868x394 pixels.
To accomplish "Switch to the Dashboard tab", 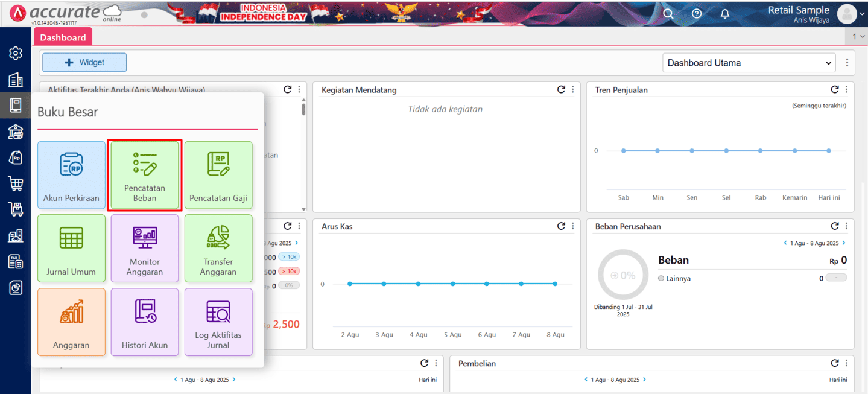I will pyautogui.click(x=63, y=37).
